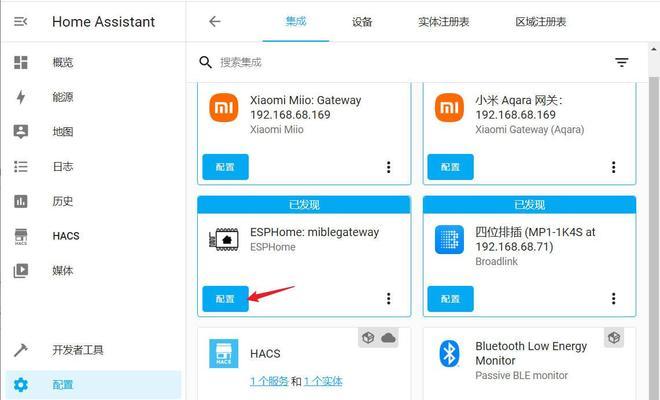This screenshot has width=660, height=400.
Task: Click the HACS card logo
Action: (224, 354)
